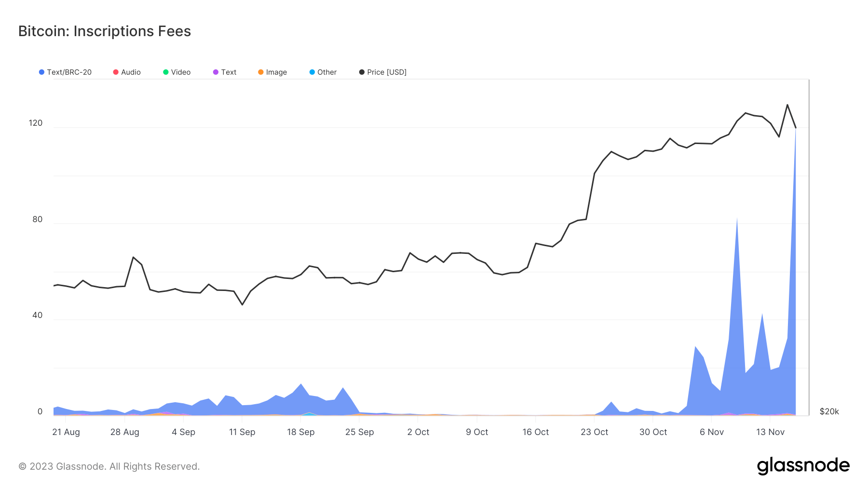This screenshot has width=868, height=488.
Task: Click the glassnode logo
Action: click(x=803, y=466)
